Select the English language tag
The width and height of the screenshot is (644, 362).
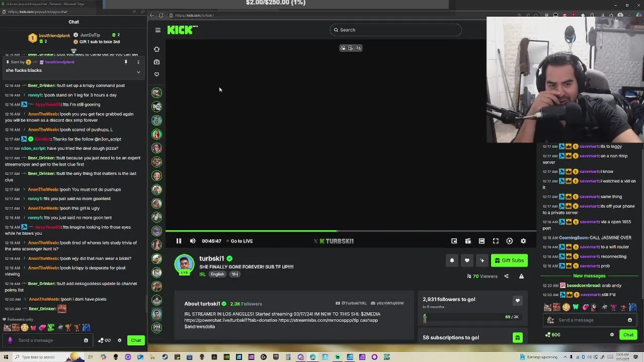tap(217, 274)
